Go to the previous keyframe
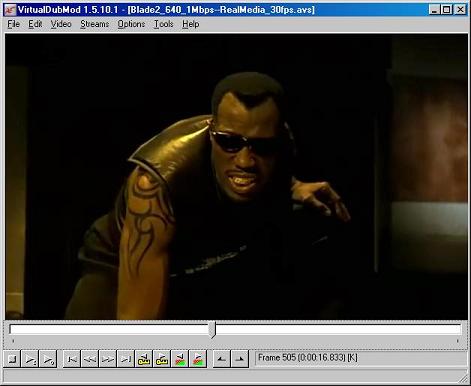This screenshot has width=471, height=386. point(144,359)
